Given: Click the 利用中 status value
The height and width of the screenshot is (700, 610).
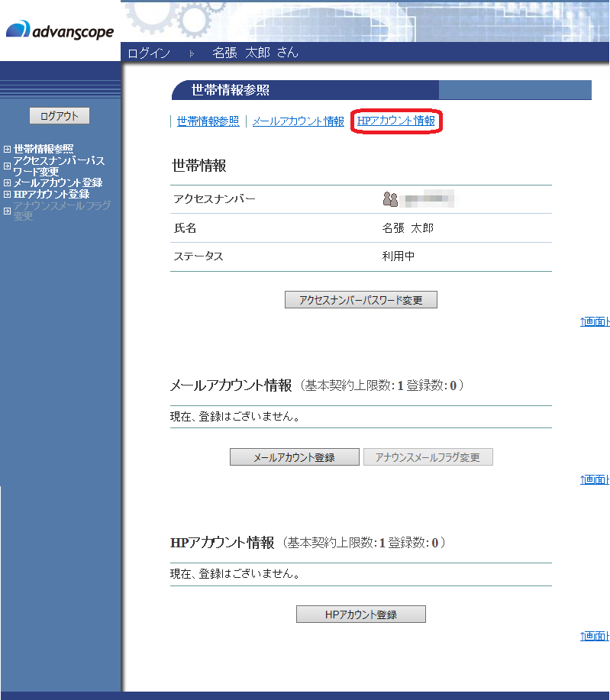Looking at the screenshot, I should (x=399, y=256).
